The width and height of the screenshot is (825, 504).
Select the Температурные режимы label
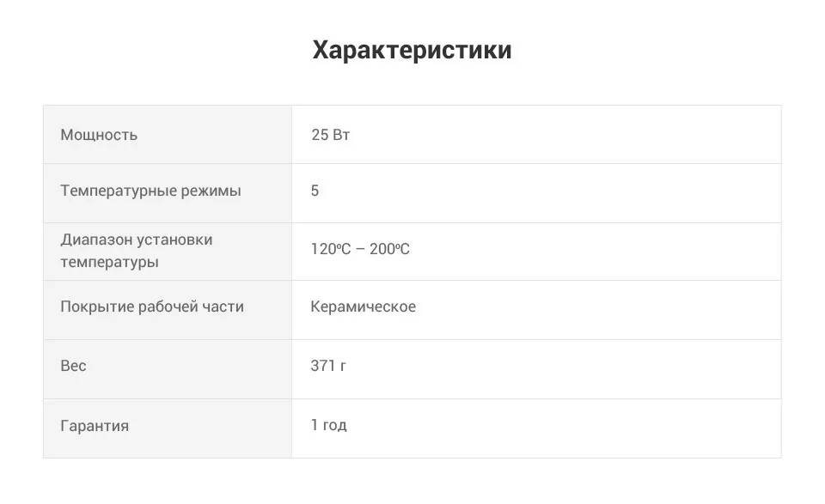[150, 191]
